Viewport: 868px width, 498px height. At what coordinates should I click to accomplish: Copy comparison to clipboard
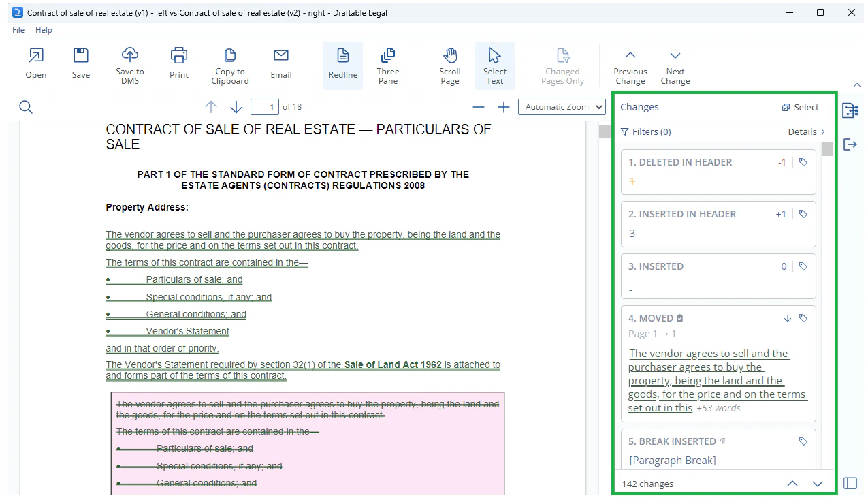(x=230, y=65)
